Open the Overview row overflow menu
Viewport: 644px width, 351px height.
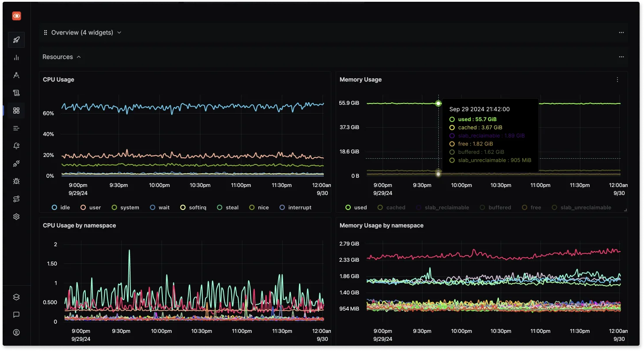pos(621,32)
